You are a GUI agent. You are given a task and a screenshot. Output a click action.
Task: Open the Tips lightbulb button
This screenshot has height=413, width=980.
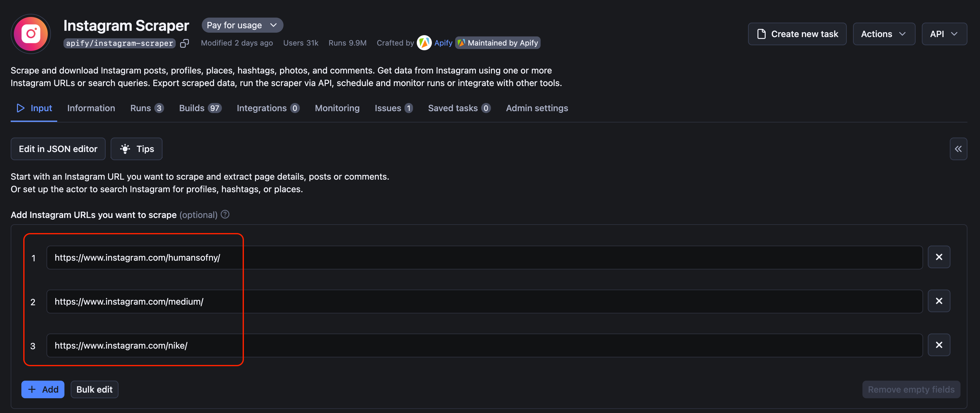pyautogui.click(x=137, y=149)
